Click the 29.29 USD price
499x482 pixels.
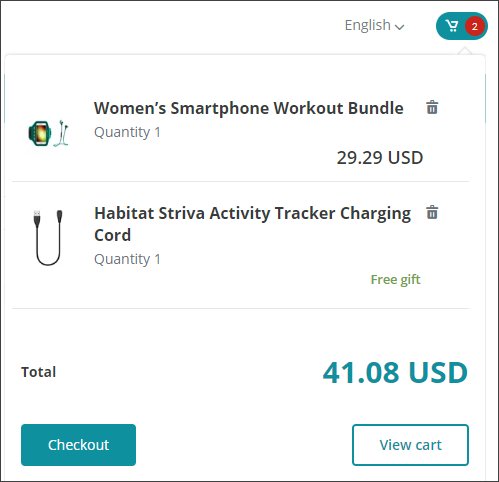380,158
